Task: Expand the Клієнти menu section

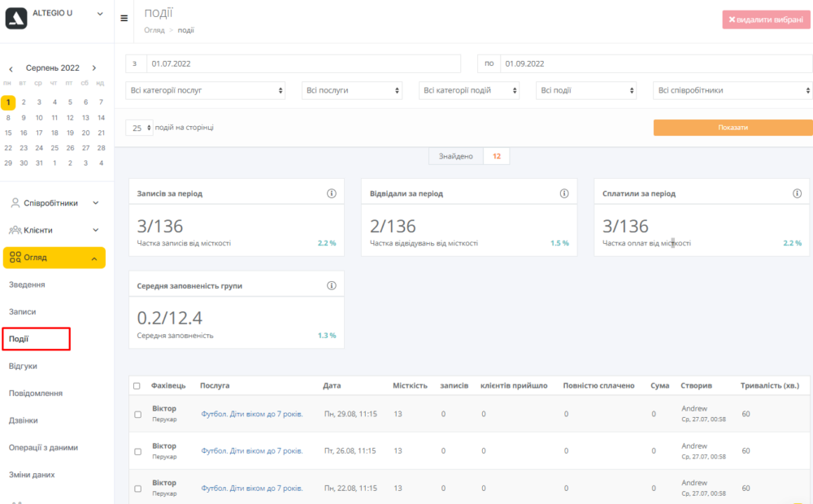Action: (x=95, y=230)
